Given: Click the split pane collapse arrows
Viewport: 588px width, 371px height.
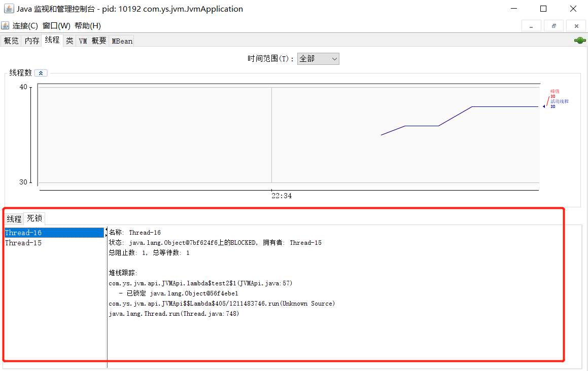Looking at the screenshot, I should pyautogui.click(x=106, y=232).
